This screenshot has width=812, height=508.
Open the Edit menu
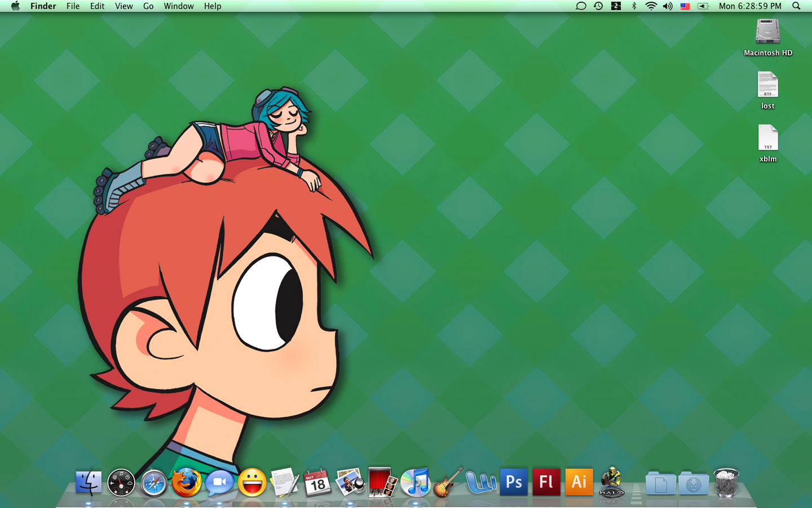click(x=98, y=6)
